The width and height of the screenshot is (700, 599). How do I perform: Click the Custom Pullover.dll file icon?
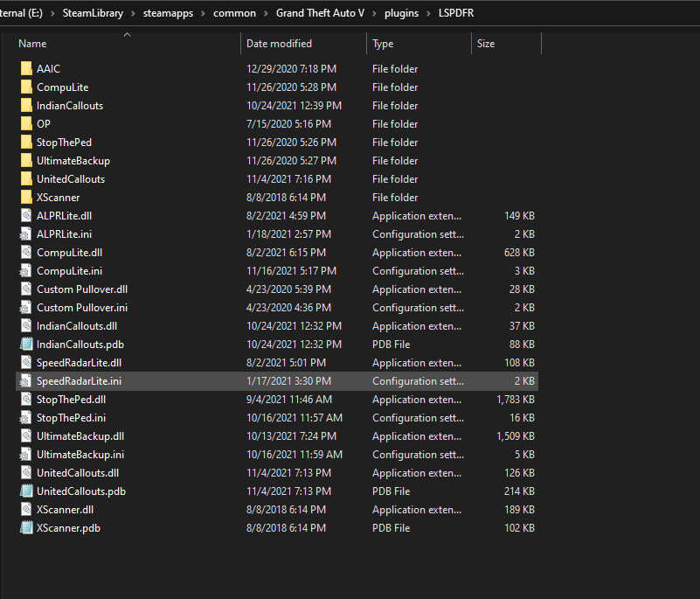[26, 289]
